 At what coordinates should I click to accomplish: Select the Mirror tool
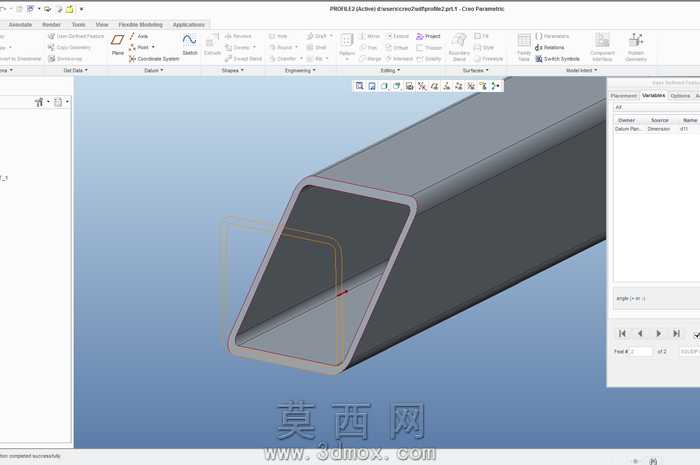pyautogui.click(x=370, y=36)
